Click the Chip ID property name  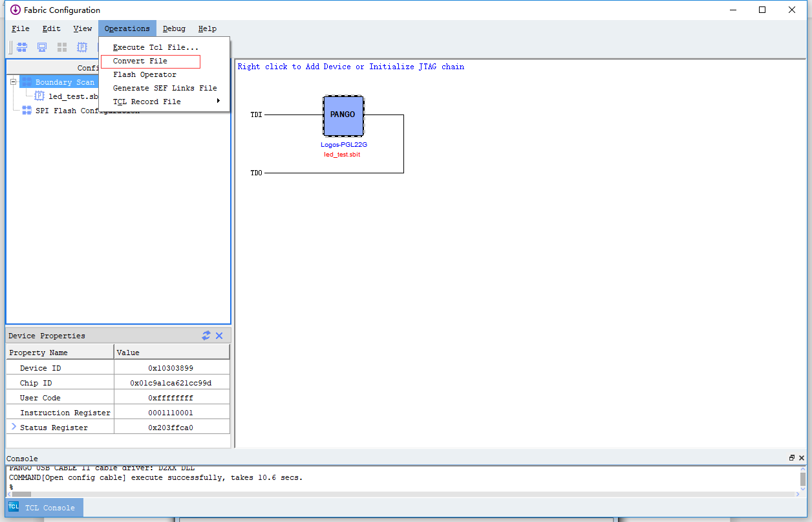point(36,383)
